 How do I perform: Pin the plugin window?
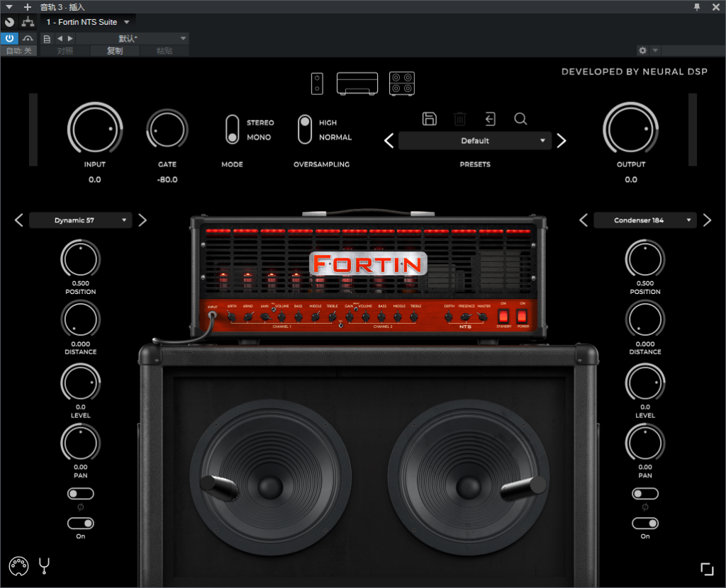[697, 7]
